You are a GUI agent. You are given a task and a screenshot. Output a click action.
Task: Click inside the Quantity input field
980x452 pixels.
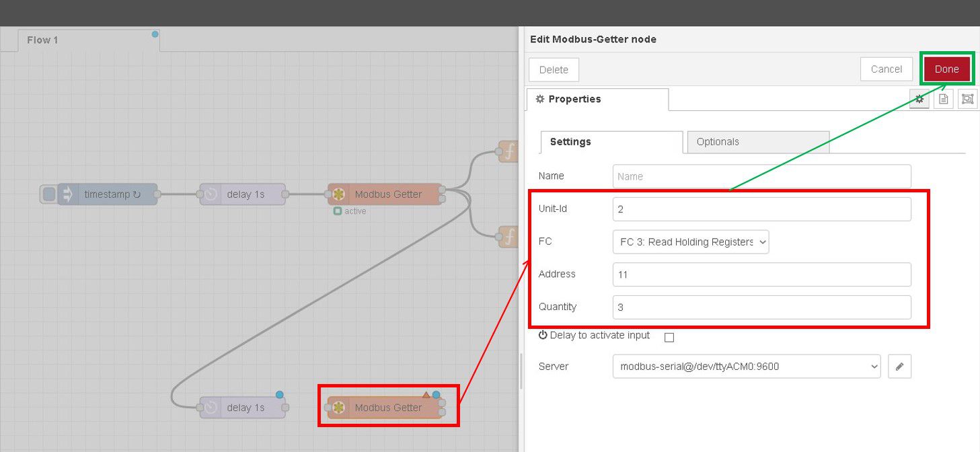coord(760,307)
